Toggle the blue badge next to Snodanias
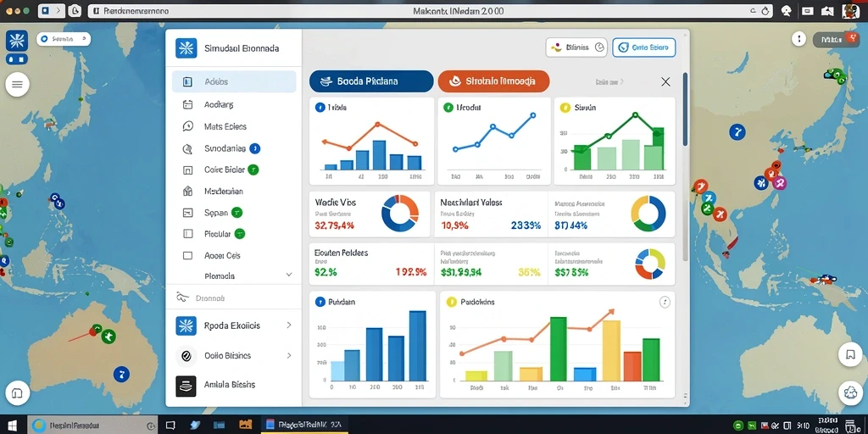The image size is (868, 434). [254, 148]
